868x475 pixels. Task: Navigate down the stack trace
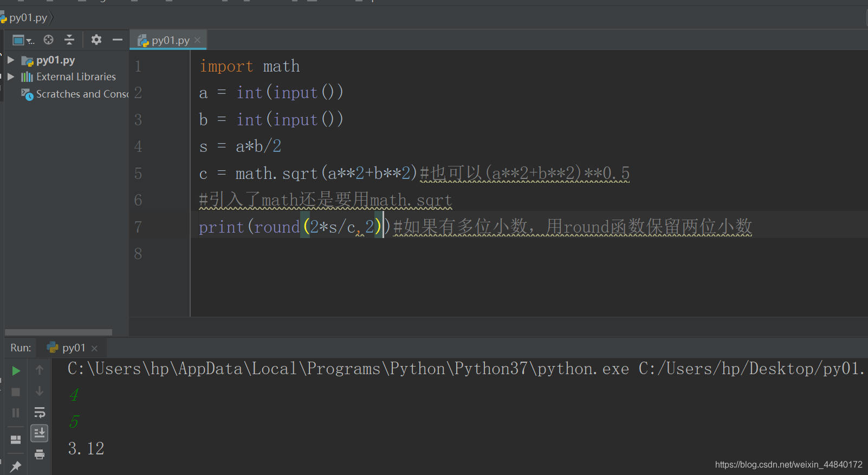tap(40, 391)
